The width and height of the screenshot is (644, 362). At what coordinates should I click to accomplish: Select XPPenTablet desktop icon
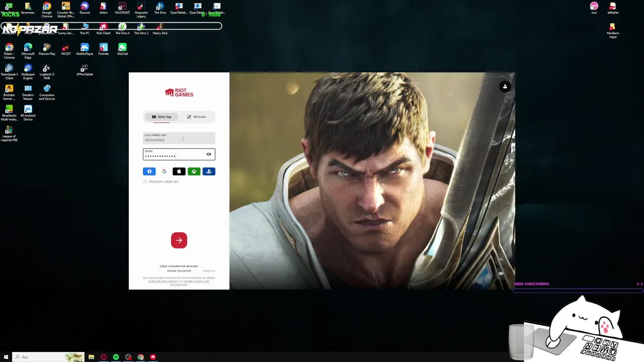(85, 70)
